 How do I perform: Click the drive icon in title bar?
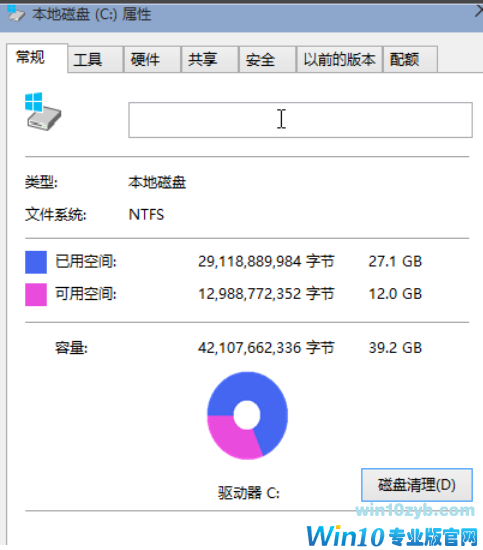[x=16, y=13]
